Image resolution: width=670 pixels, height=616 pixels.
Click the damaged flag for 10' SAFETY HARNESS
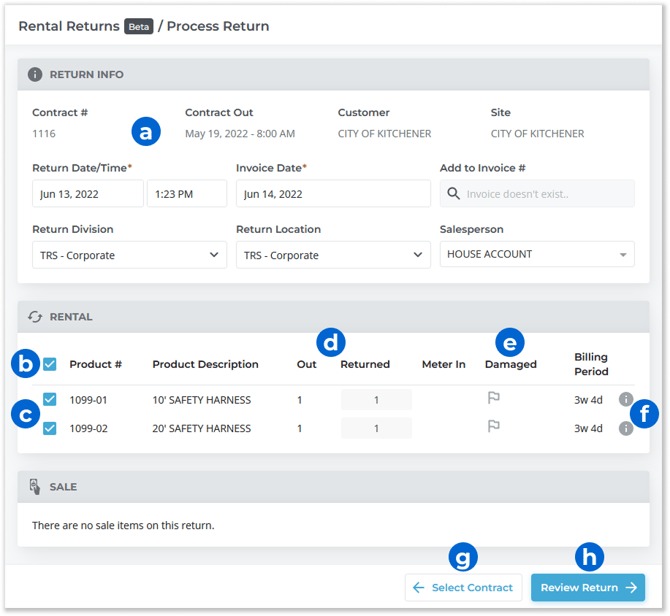(493, 399)
